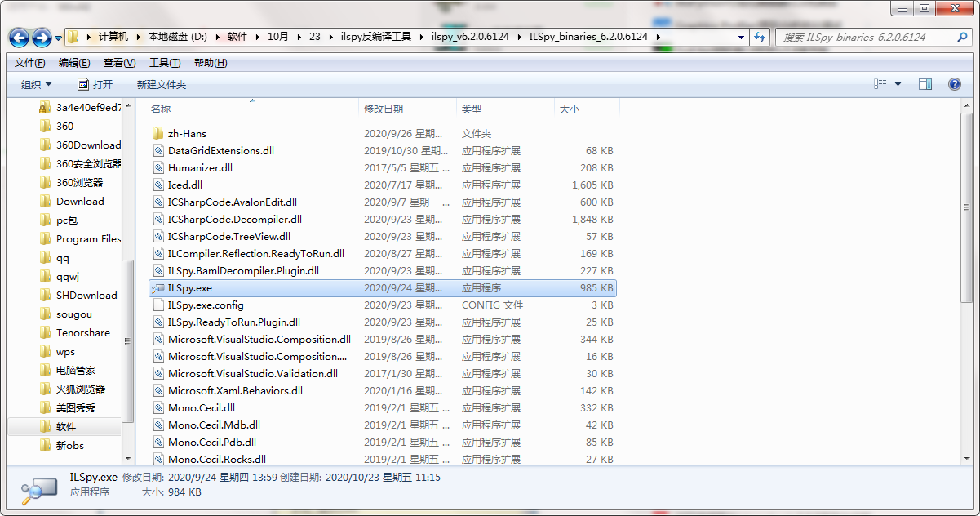Select 软件 folder in navigation tree

coord(66,426)
